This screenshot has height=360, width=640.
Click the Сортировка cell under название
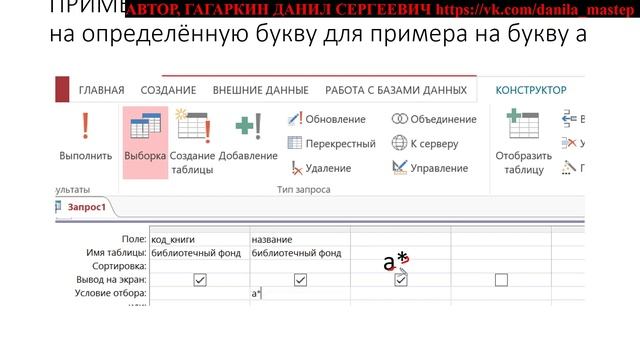point(300,266)
